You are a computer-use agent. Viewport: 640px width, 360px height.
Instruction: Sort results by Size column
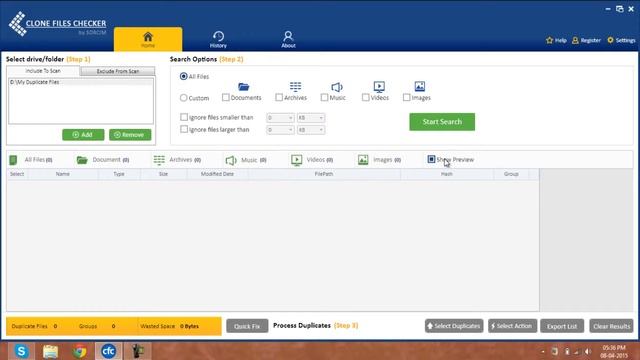[x=163, y=174]
